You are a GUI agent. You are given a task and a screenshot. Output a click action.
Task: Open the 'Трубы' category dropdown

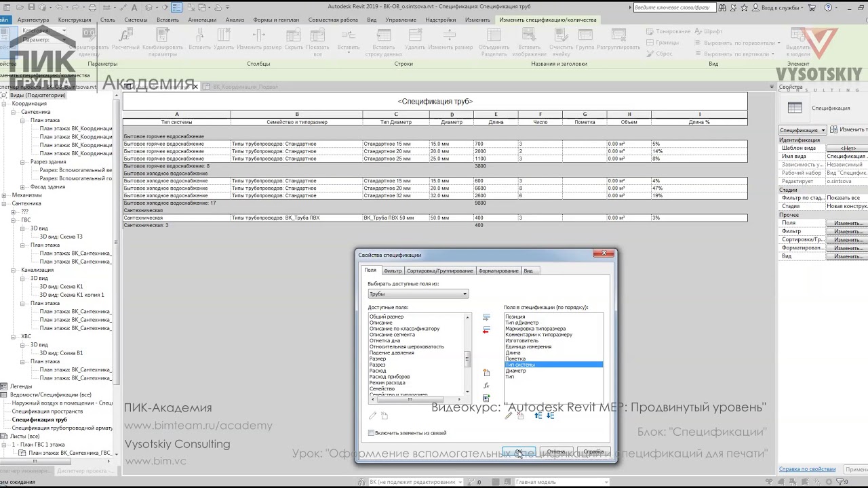point(418,293)
